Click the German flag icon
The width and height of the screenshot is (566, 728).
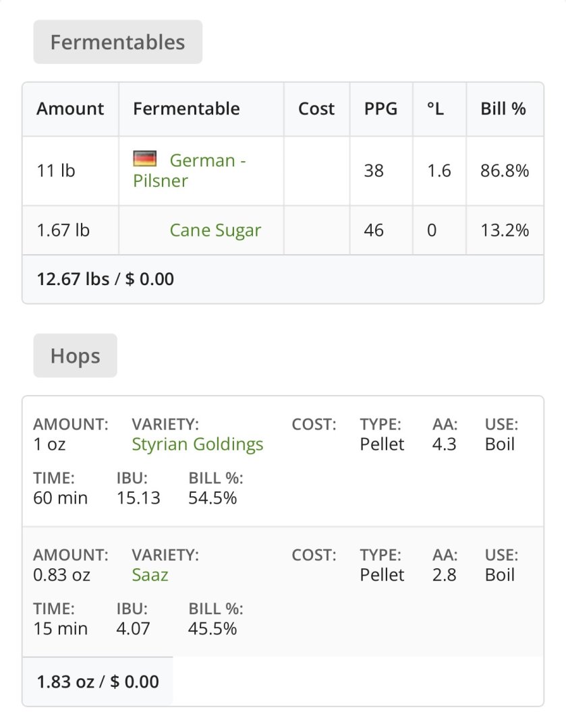click(x=145, y=159)
